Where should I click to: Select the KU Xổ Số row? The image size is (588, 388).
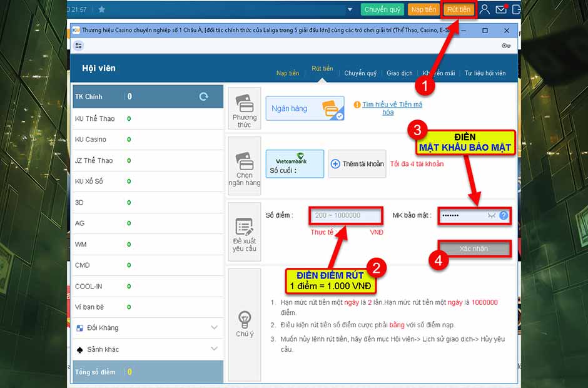pos(148,181)
